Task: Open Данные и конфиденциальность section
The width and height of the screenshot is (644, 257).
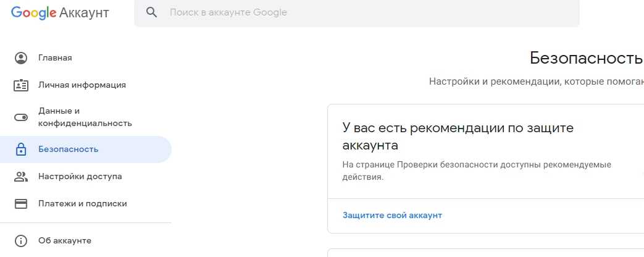Action: pyautogui.click(x=85, y=117)
